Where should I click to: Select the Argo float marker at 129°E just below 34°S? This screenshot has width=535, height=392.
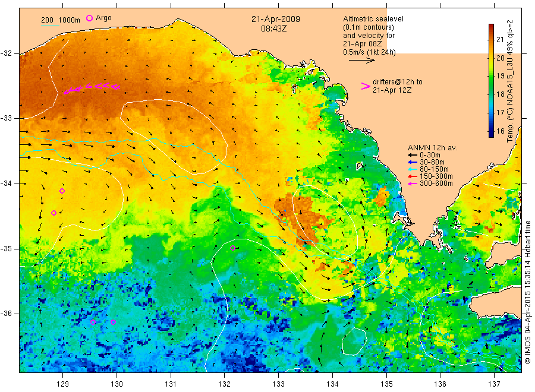pyautogui.click(x=62, y=191)
